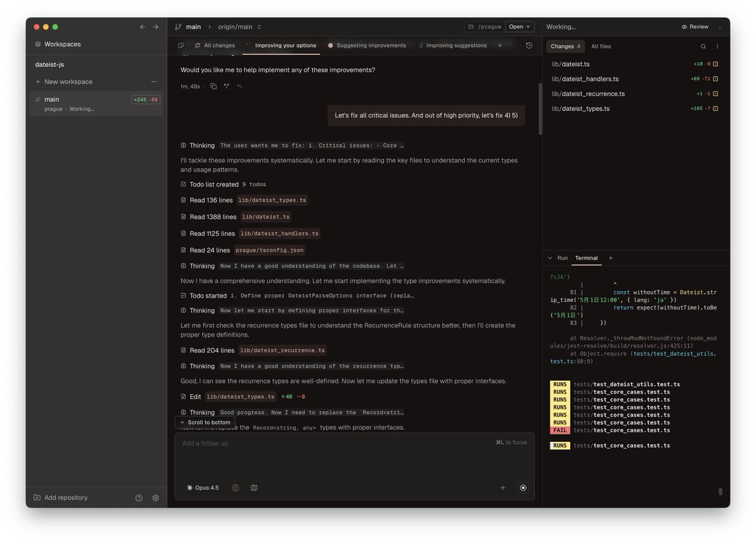Open the help question mark icon
756x542 pixels.
tap(139, 498)
